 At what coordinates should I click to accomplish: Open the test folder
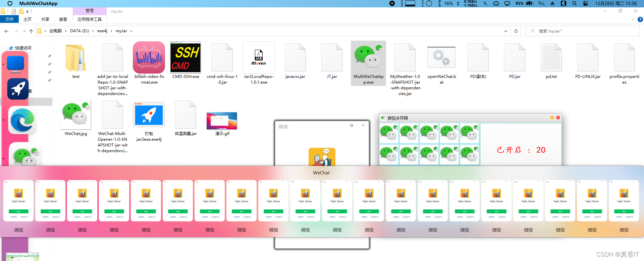coord(76,58)
